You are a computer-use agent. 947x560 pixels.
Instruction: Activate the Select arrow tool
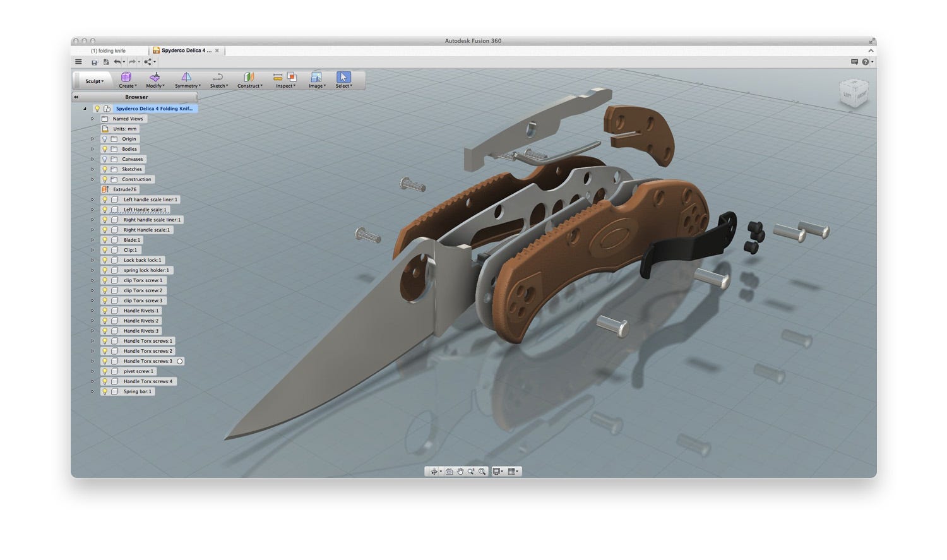pyautogui.click(x=343, y=77)
